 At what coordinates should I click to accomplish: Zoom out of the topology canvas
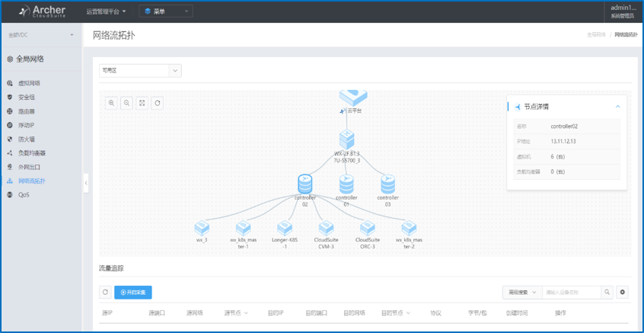click(127, 103)
